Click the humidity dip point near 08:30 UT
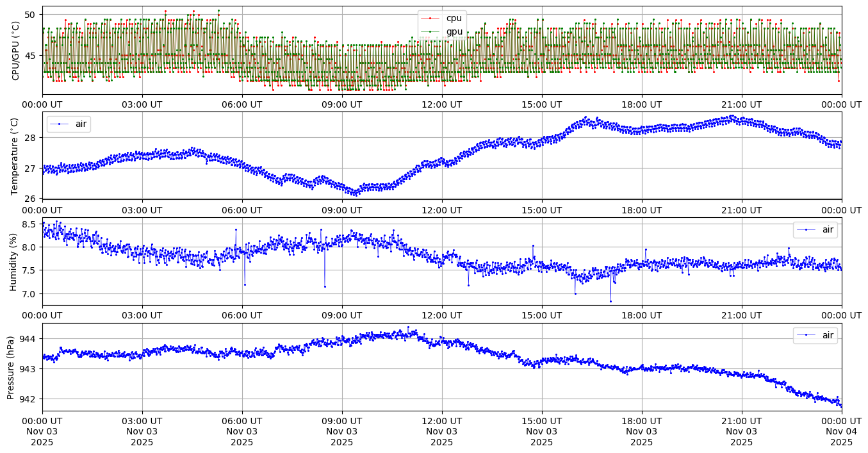The image size is (868, 453). click(325, 286)
